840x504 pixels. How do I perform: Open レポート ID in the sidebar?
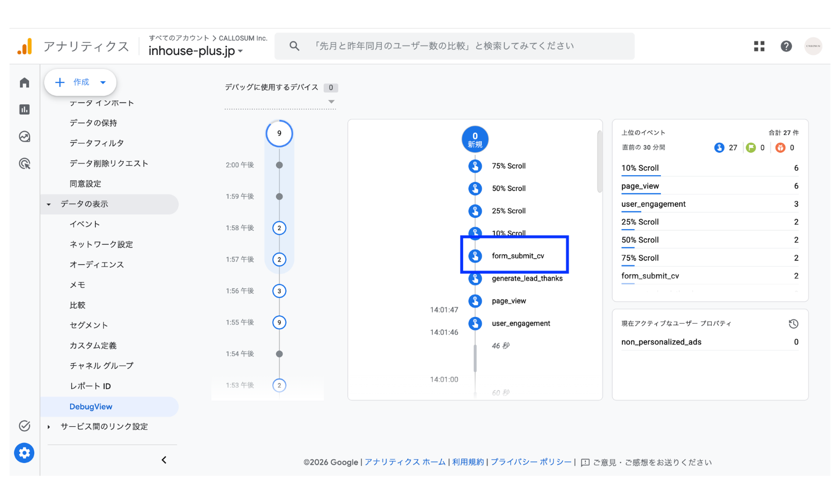coord(90,386)
